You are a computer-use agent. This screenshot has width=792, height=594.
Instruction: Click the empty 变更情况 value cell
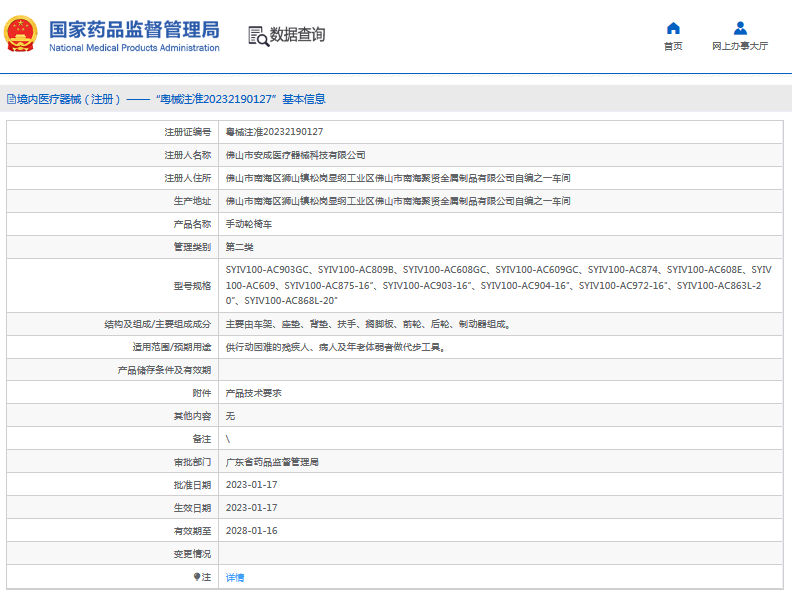(501, 554)
